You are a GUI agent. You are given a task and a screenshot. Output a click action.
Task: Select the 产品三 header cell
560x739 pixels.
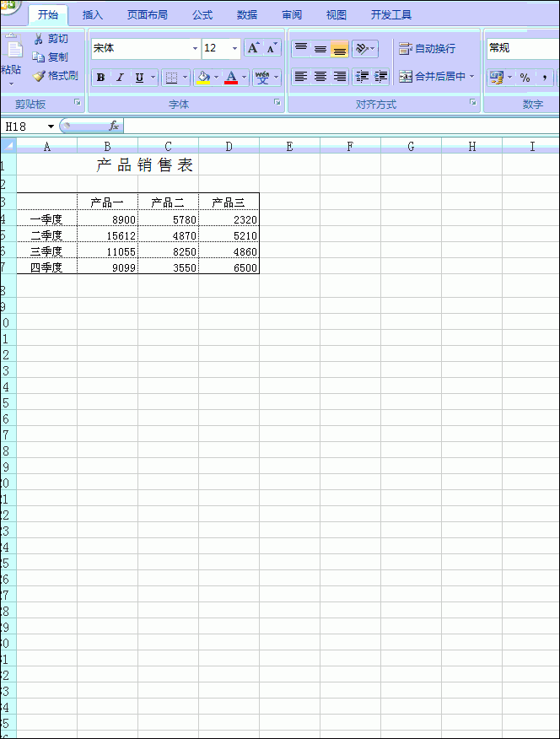(229, 202)
